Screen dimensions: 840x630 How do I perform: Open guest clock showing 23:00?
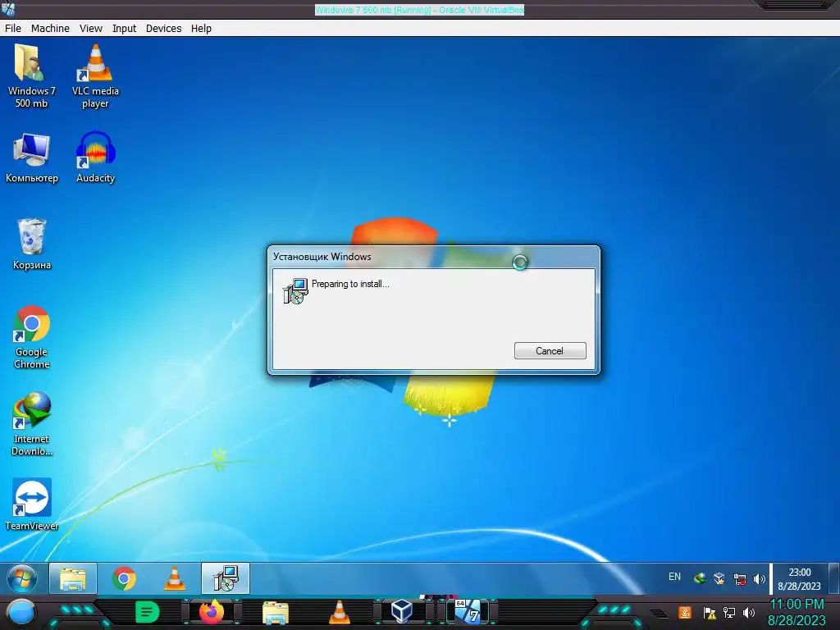[x=799, y=579]
